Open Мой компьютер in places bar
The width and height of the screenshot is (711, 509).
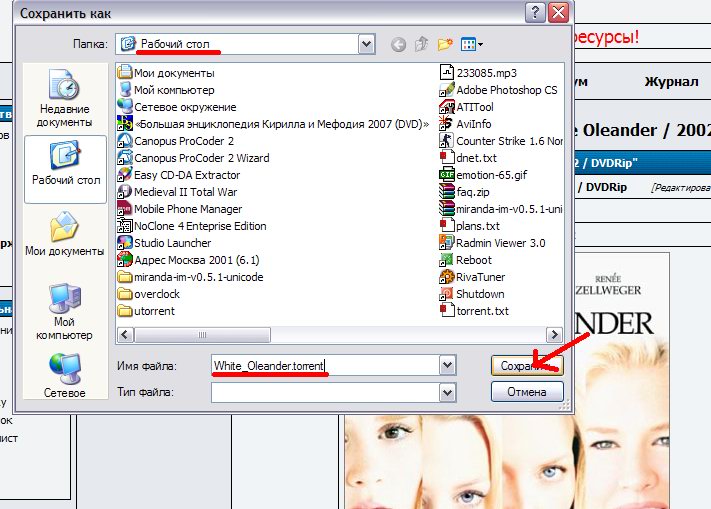[64, 312]
